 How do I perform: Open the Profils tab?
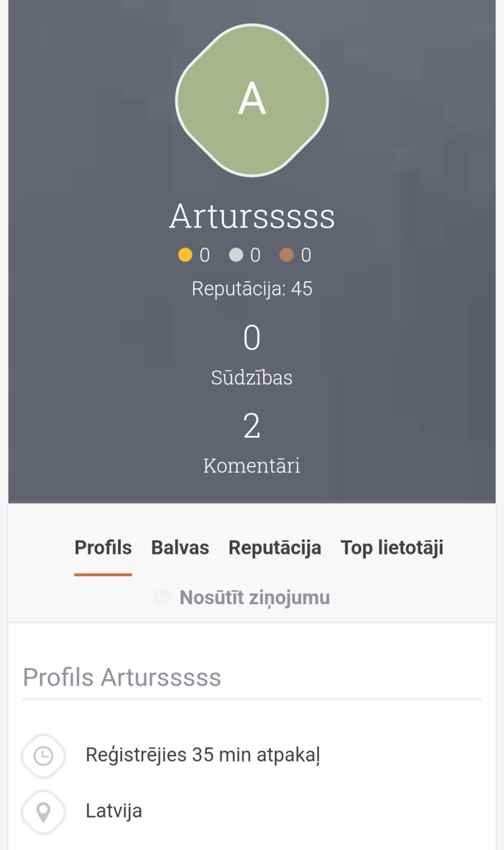(103, 548)
